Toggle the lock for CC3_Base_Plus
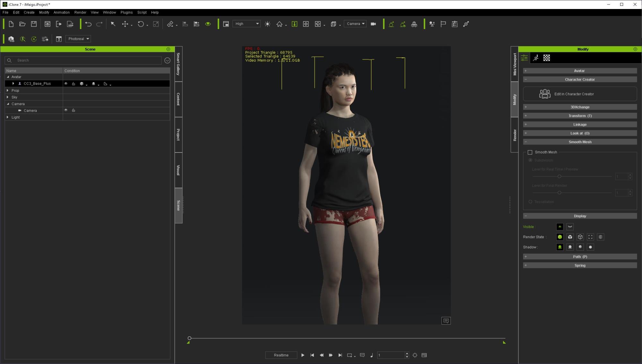 [x=74, y=83]
